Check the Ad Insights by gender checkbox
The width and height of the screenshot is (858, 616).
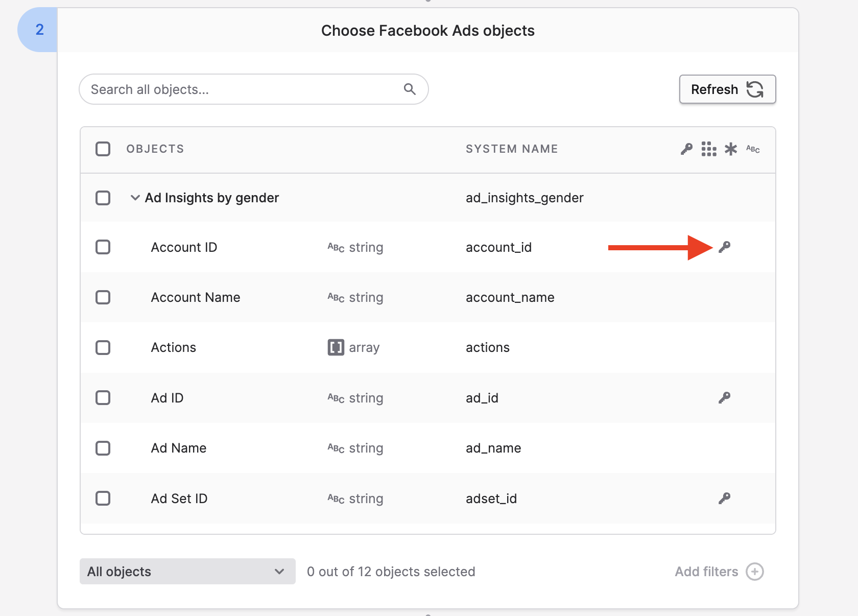coord(103,198)
